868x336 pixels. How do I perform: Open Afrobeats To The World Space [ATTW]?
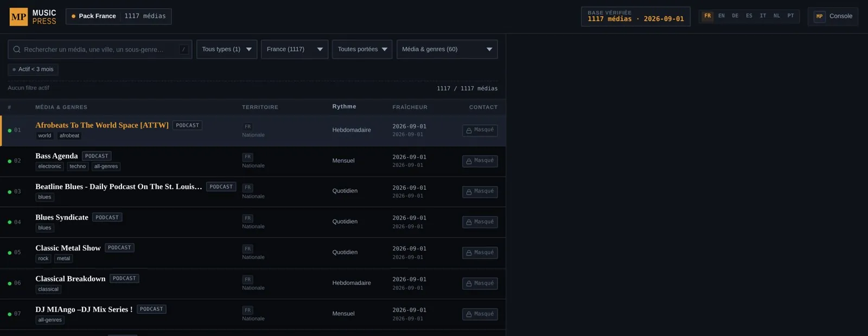[x=102, y=125]
